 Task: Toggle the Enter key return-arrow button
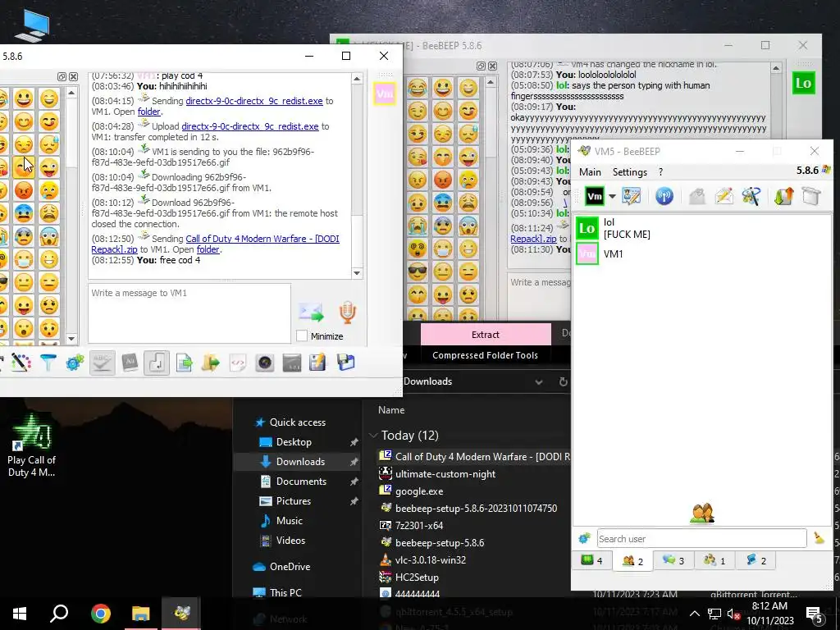157,363
